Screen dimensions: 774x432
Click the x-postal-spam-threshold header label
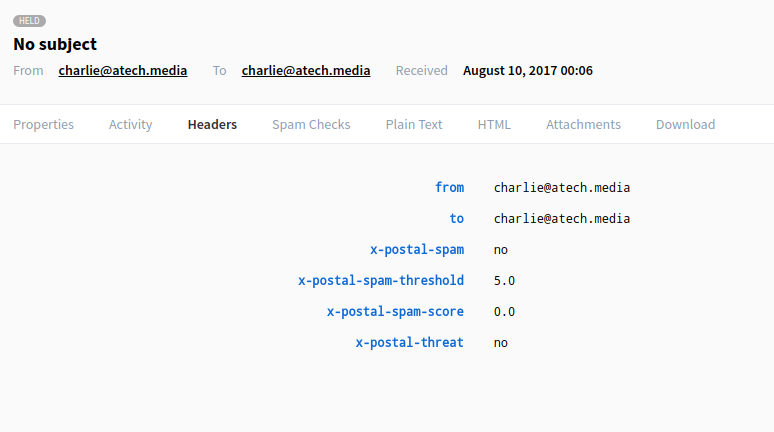(381, 281)
